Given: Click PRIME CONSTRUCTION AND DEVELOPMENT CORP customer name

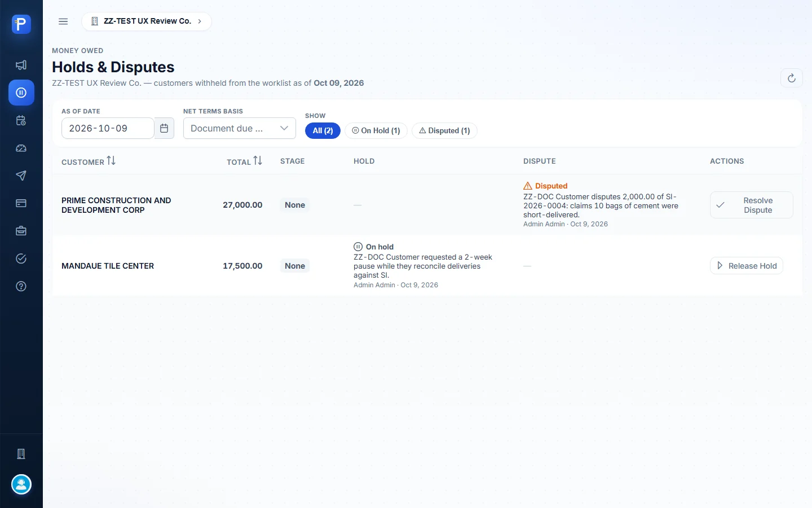Looking at the screenshot, I should (x=116, y=205).
